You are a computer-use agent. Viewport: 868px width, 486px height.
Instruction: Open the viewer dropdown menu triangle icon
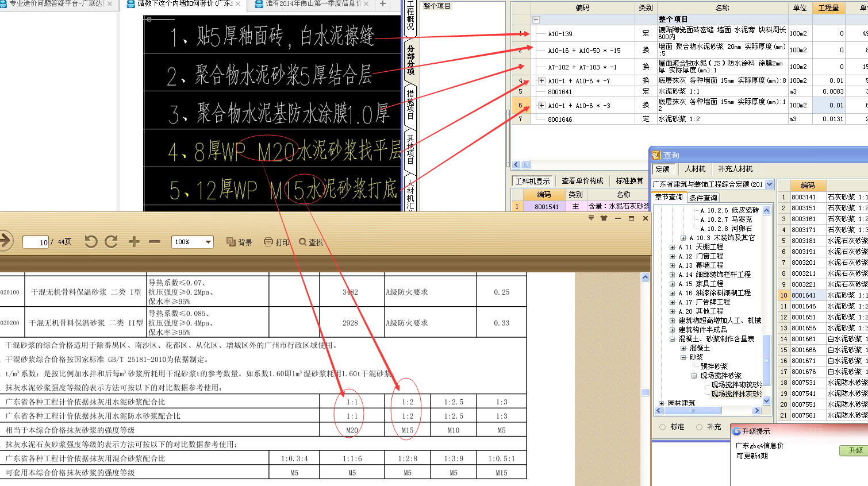(x=591, y=218)
